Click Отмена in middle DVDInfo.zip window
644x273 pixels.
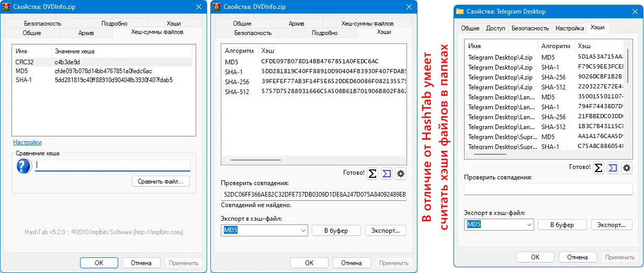tap(352, 263)
